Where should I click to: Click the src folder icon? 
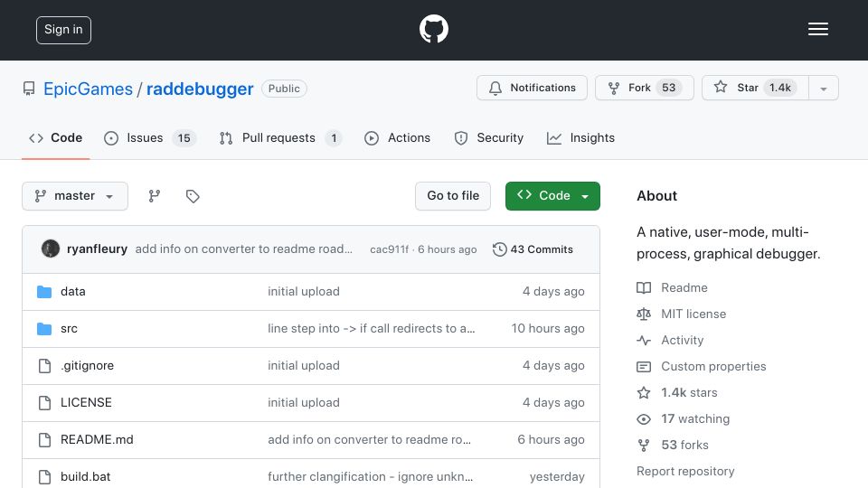pos(44,329)
